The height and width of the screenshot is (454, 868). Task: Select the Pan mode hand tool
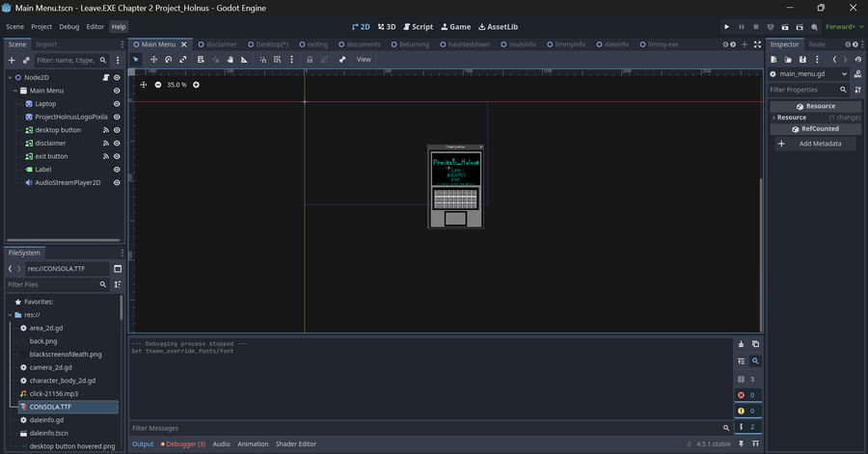(x=230, y=60)
